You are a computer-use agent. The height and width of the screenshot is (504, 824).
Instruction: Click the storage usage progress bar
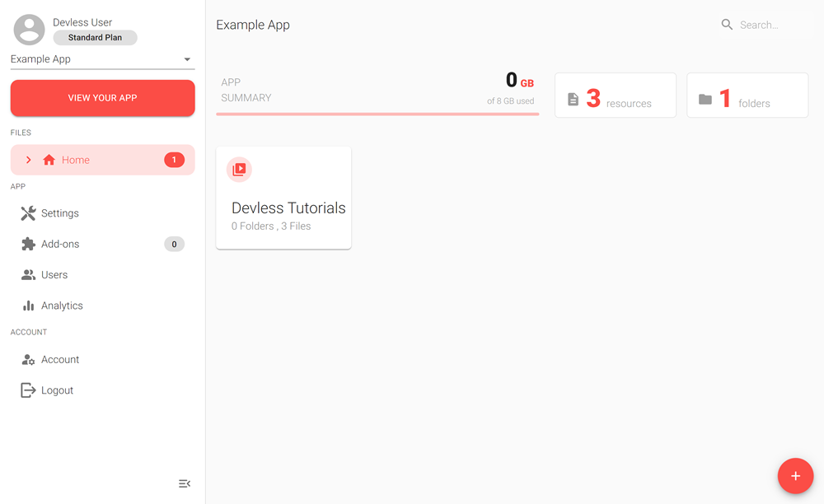click(x=377, y=114)
